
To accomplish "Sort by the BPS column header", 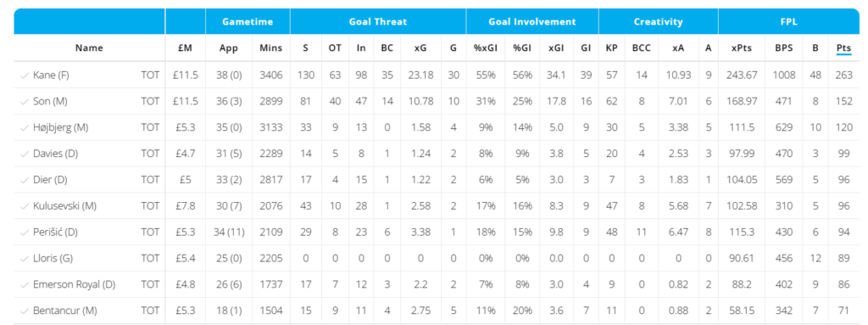I will tap(782, 48).
